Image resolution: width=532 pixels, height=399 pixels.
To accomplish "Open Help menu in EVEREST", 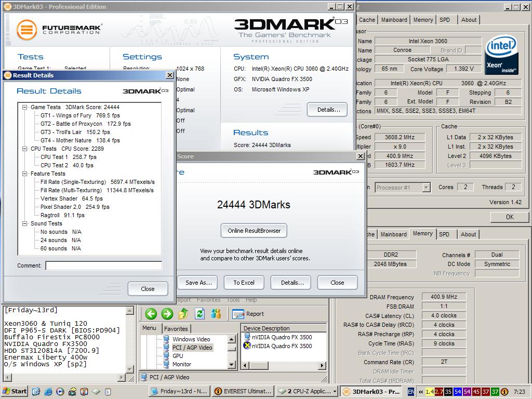I will tap(251, 300).
